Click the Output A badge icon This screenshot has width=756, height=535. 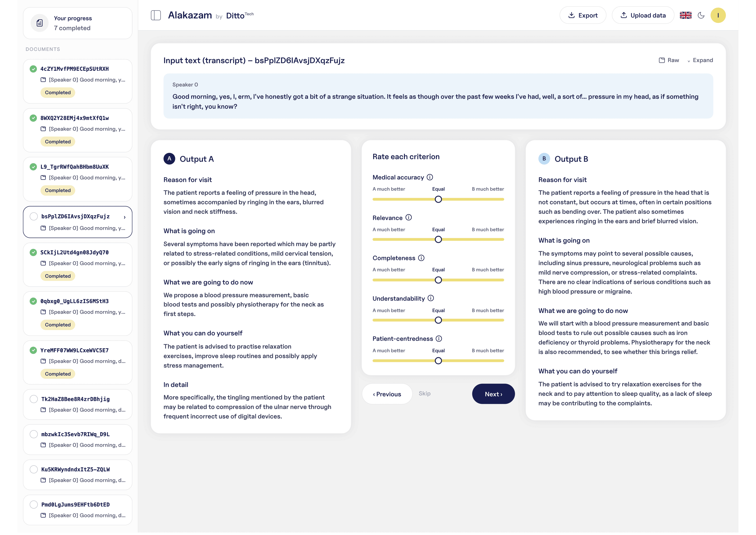tap(169, 159)
